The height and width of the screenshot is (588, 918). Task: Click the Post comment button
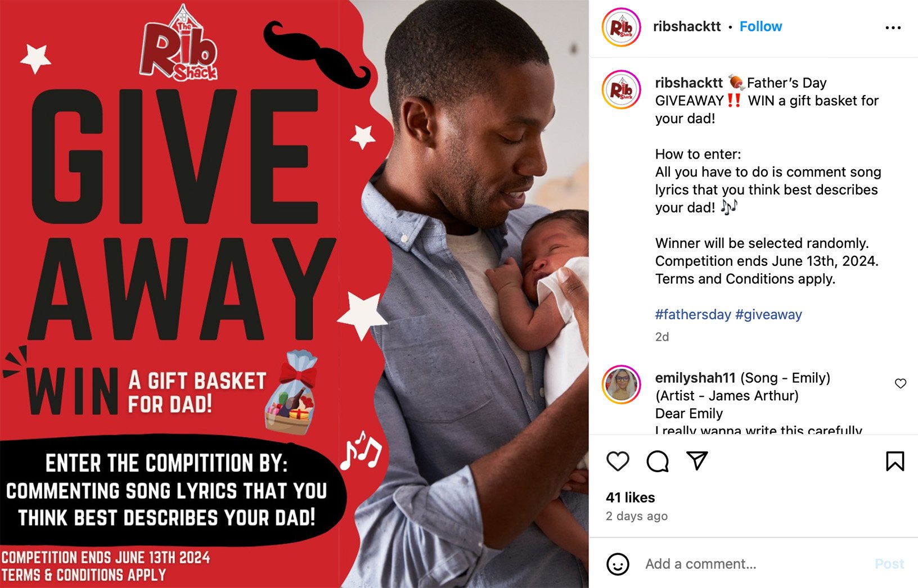[889, 564]
